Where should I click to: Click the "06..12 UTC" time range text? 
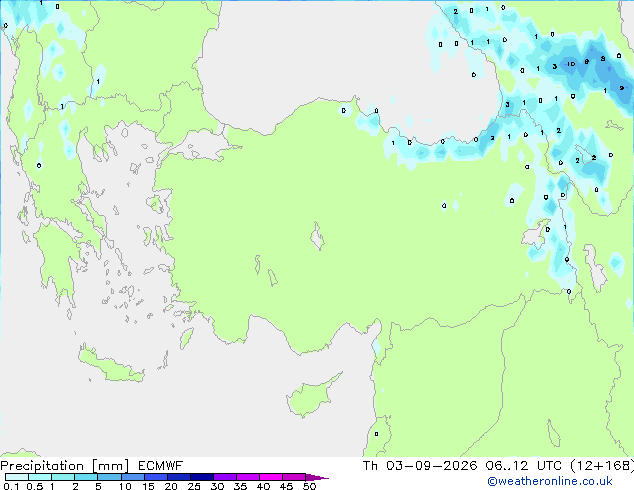tap(524, 466)
